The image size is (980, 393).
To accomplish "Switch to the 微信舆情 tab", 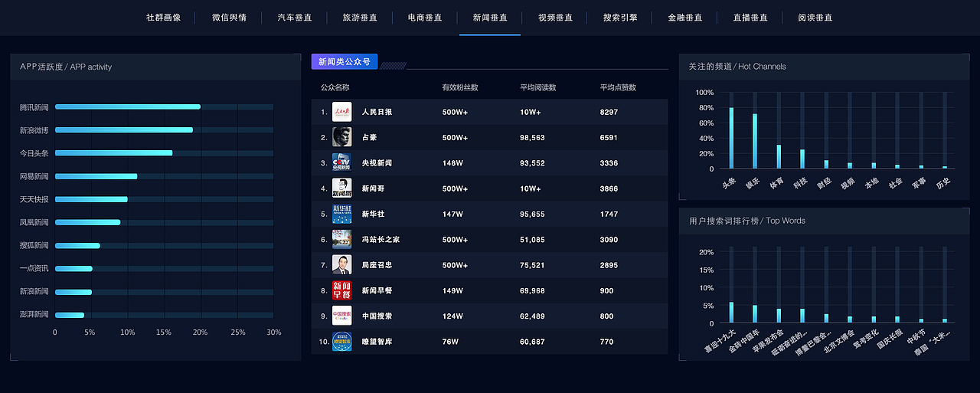I will (229, 18).
